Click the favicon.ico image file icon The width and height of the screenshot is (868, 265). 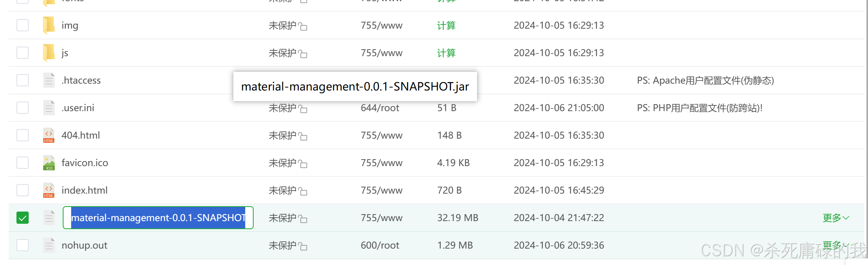pyautogui.click(x=49, y=163)
